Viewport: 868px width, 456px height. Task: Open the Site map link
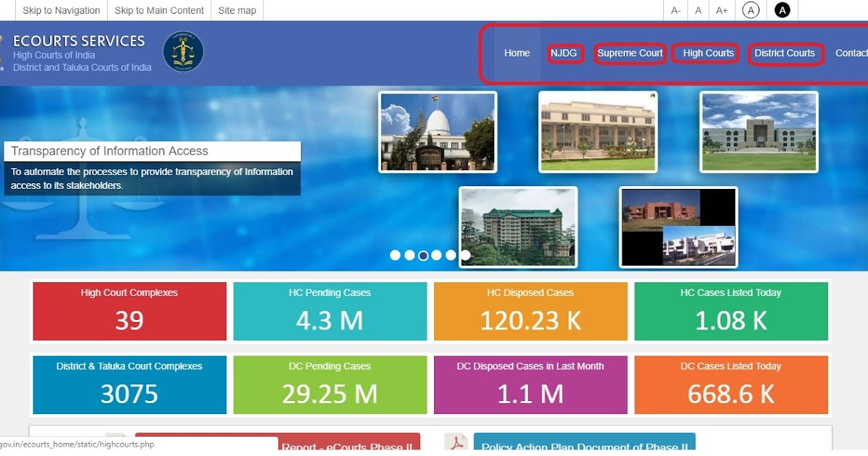click(x=237, y=10)
